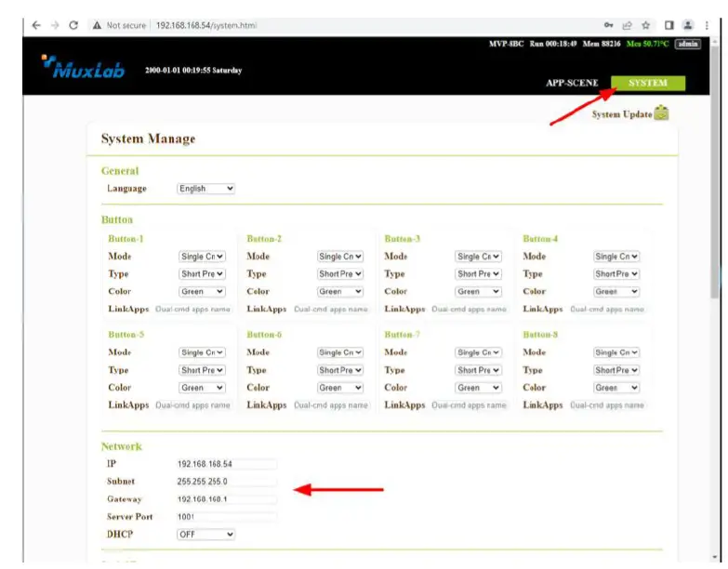Viewport: 728px width, 569px height.
Task: Click the Subnet field 255.255.255.0
Action: (227, 482)
